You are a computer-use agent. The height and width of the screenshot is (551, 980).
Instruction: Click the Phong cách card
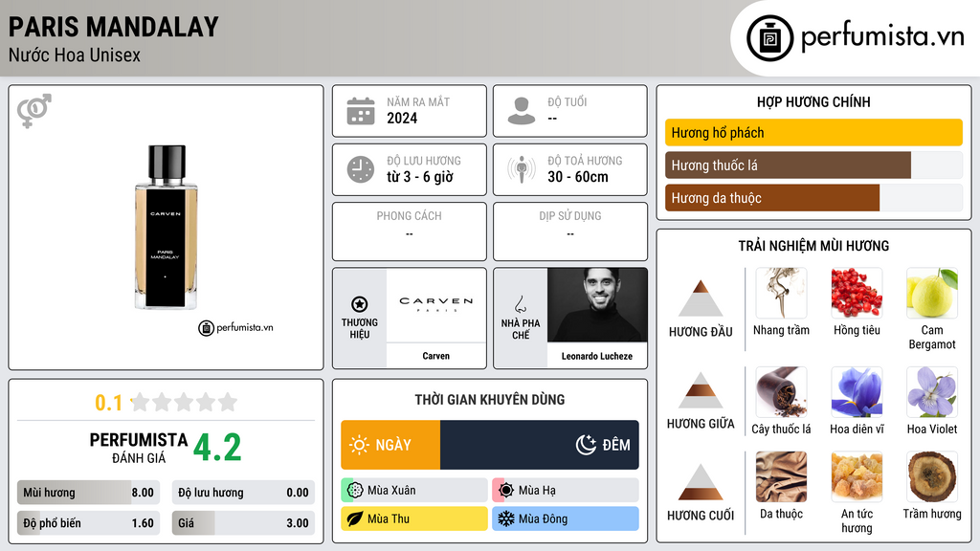tap(410, 231)
